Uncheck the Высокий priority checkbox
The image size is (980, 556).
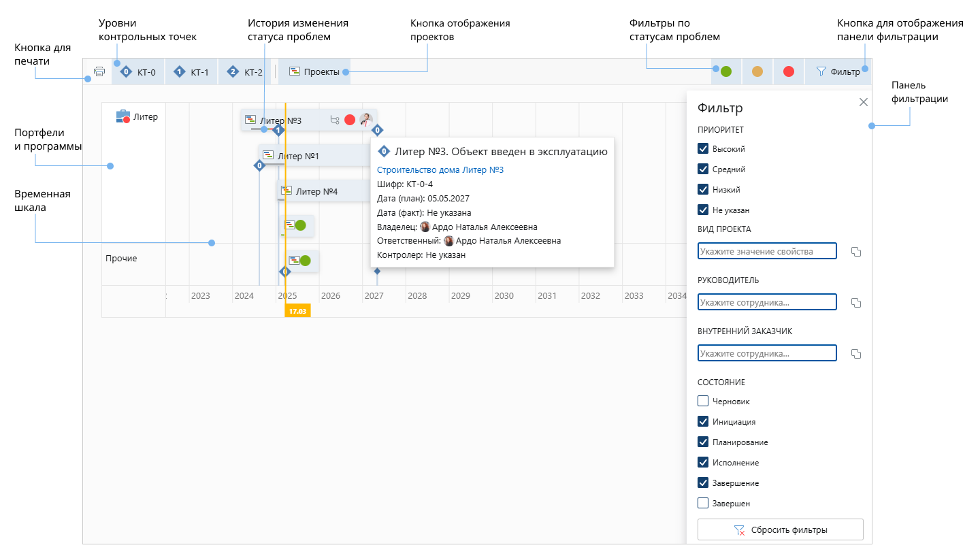click(703, 149)
